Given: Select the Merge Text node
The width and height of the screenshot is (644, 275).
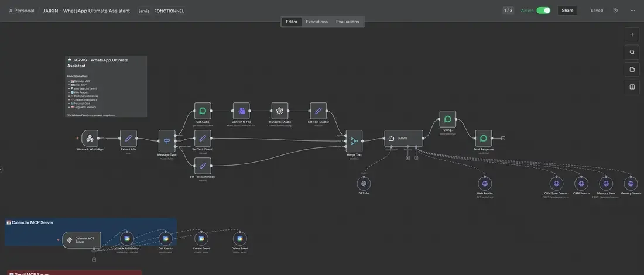Looking at the screenshot, I should 354,141.
